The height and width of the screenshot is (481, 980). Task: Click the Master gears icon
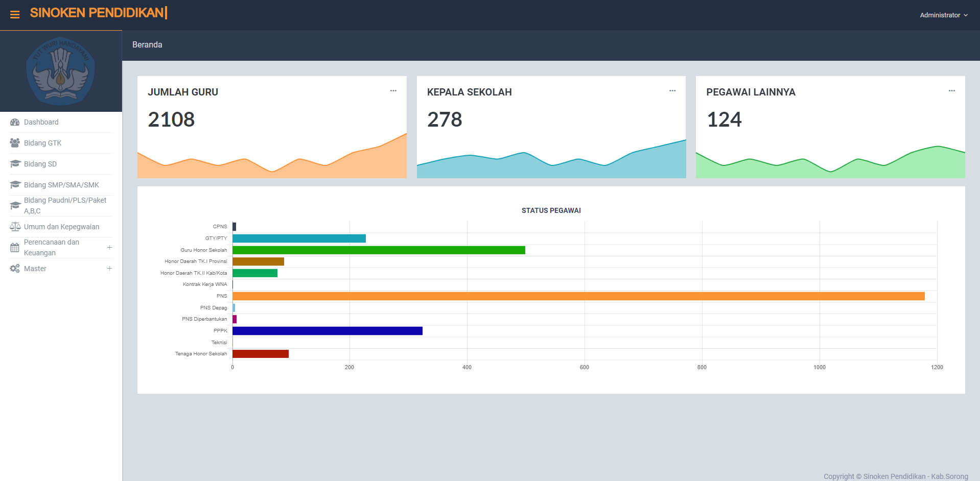point(15,269)
